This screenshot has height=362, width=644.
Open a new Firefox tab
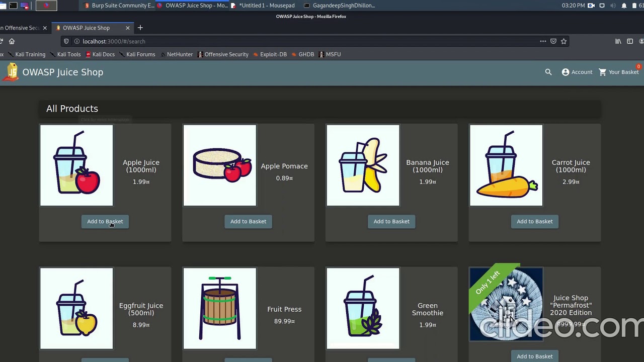coord(140,28)
